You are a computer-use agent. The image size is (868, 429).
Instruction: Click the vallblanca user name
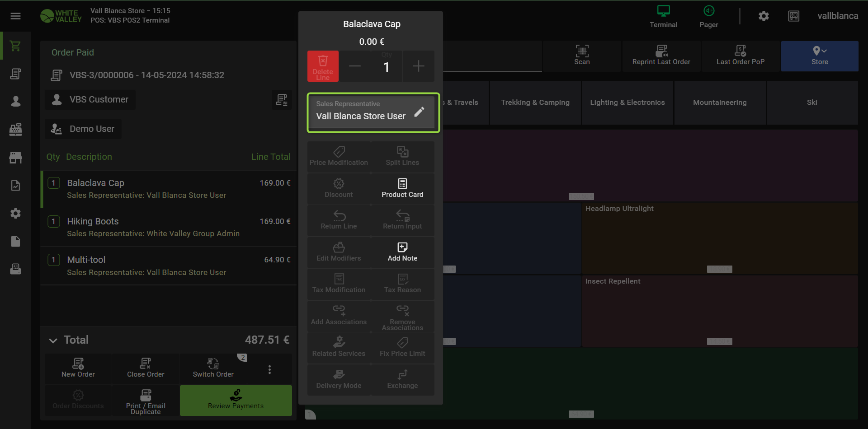[838, 16]
